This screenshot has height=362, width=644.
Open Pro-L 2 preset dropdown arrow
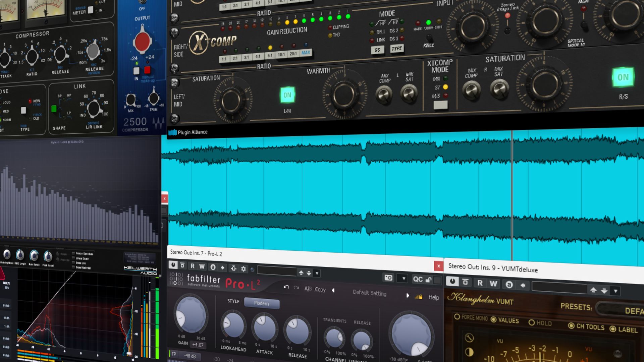coord(317,273)
